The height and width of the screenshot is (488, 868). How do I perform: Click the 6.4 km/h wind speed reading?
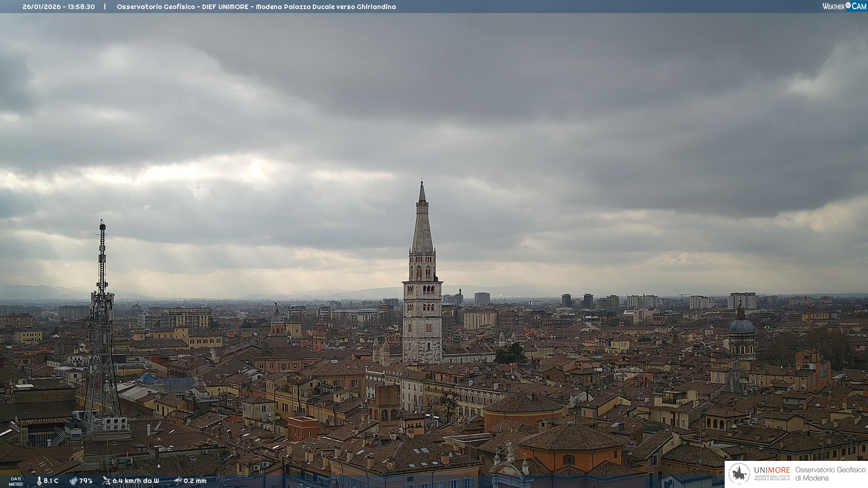pyautogui.click(x=136, y=481)
